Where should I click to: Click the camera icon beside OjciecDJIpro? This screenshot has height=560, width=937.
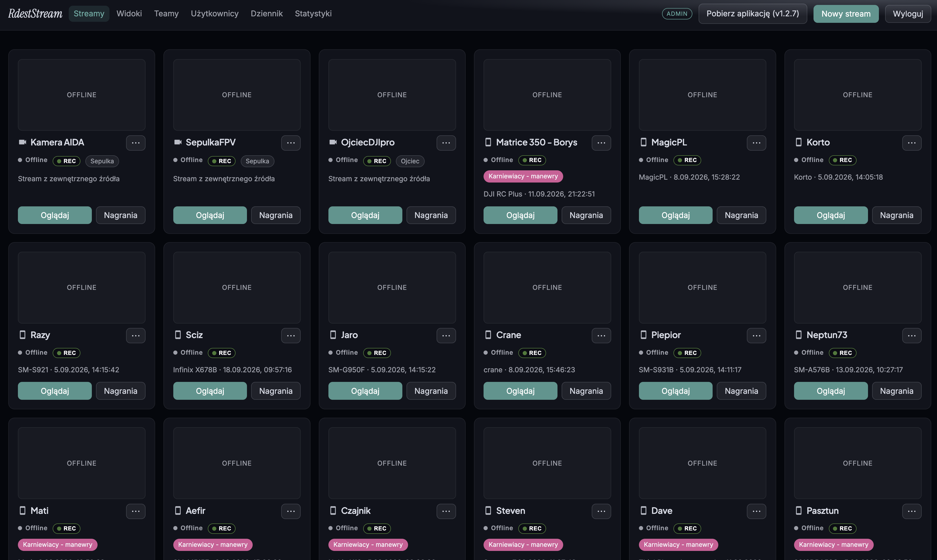click(333, 142)
